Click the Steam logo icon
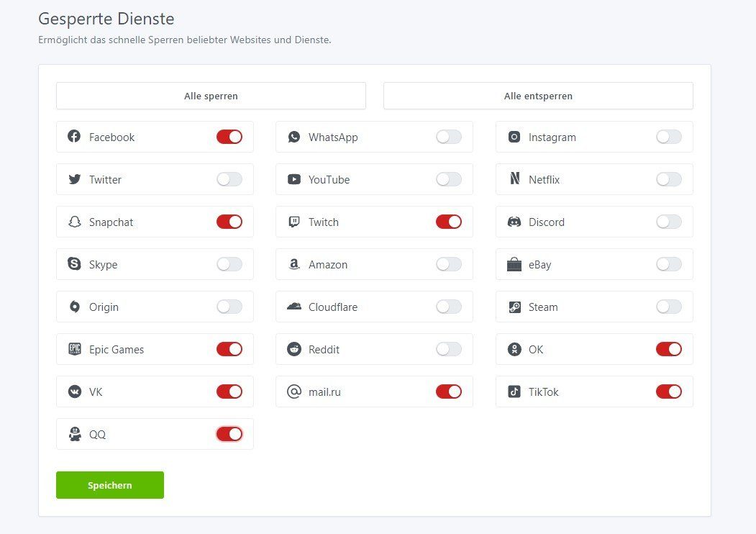 tap(514, 307)
